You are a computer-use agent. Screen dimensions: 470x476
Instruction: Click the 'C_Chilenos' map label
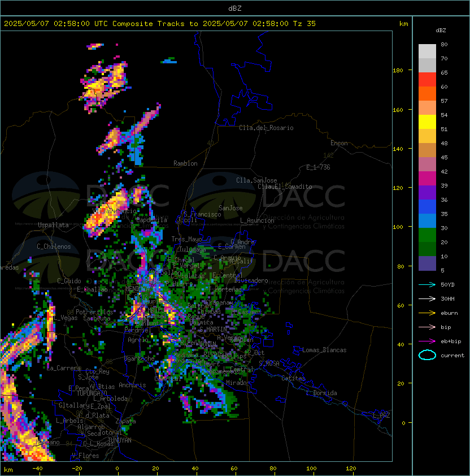coord(54,246)
